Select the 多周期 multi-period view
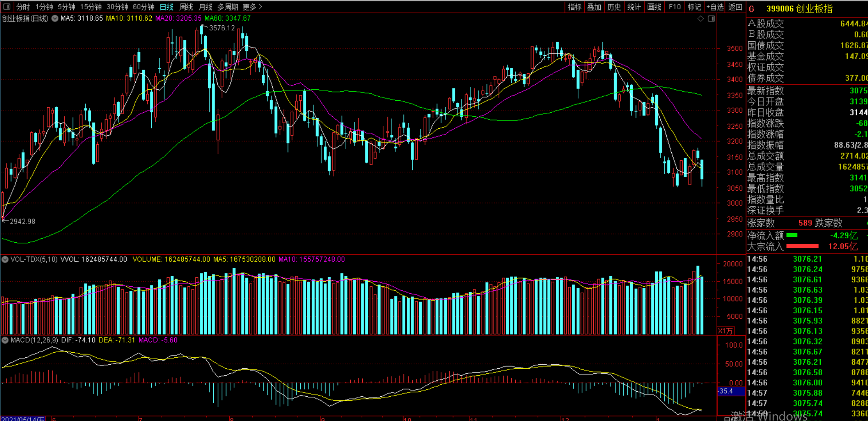The width and height of the screenshot is (868, 421). coord(227,7)
